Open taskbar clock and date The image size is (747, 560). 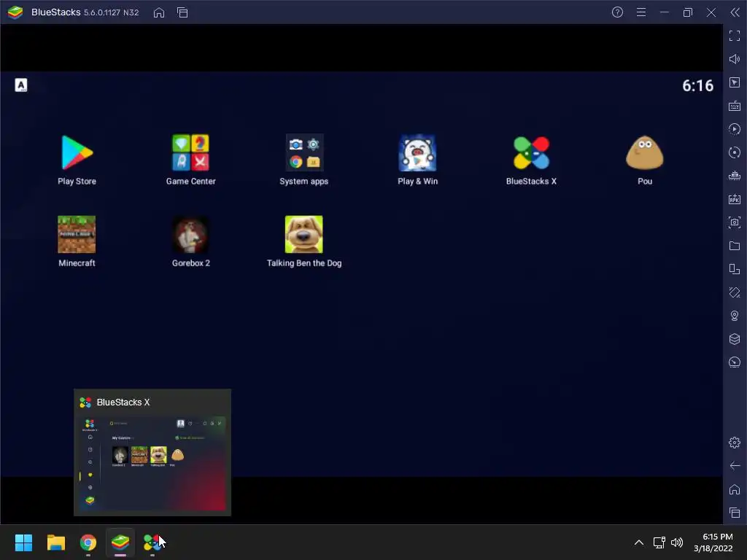[x=713, y=542]
